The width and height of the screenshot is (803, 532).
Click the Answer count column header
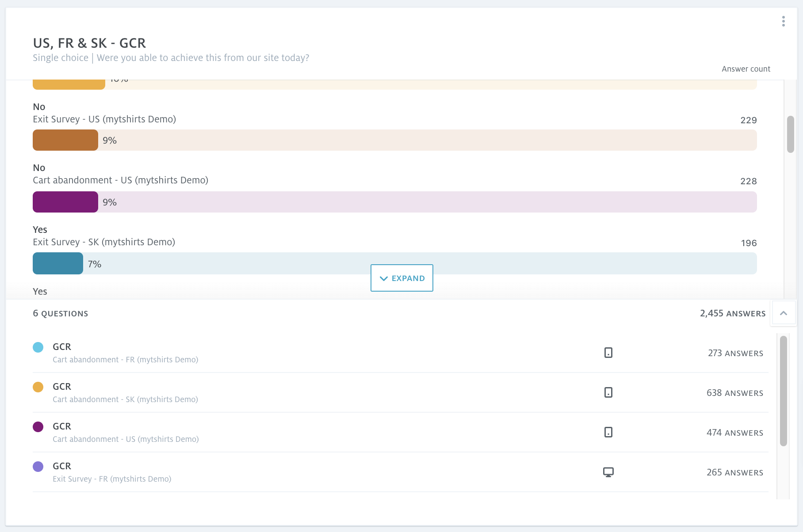[x=746, y=69]
